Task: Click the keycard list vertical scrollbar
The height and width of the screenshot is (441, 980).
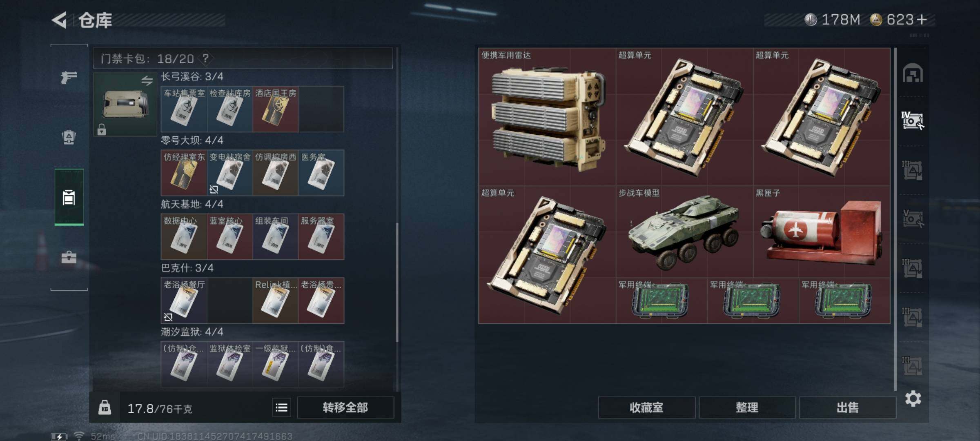Action: pos(397,282)
